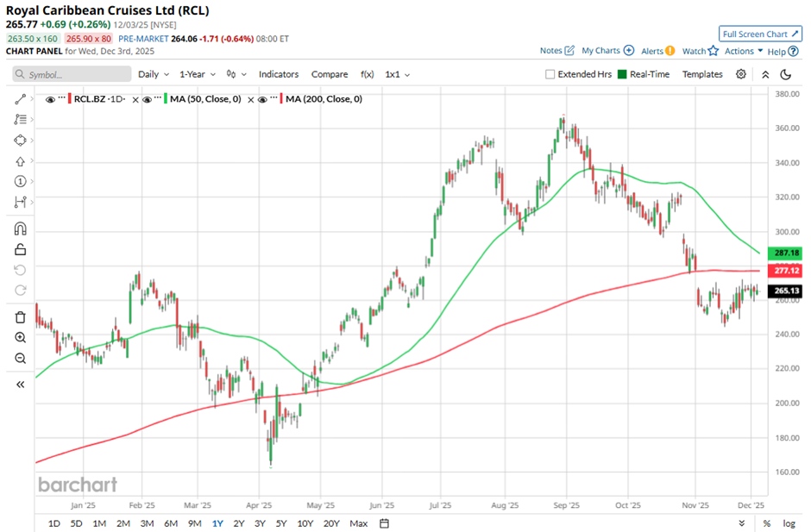Open the Actions dropdown menu
Image resolution: width=811 pixels, height=532 pixels.
[744, 51]
